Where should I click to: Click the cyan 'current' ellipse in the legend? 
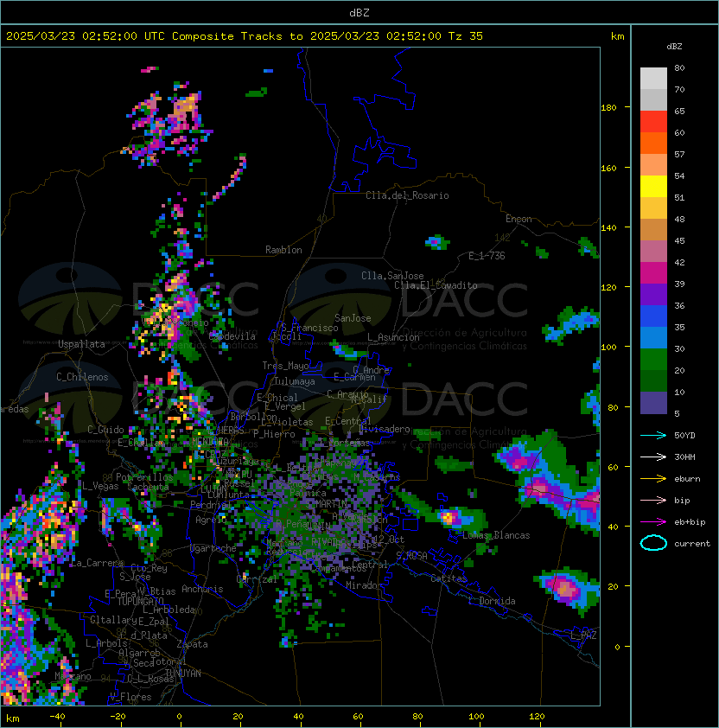tap(653, 543)
